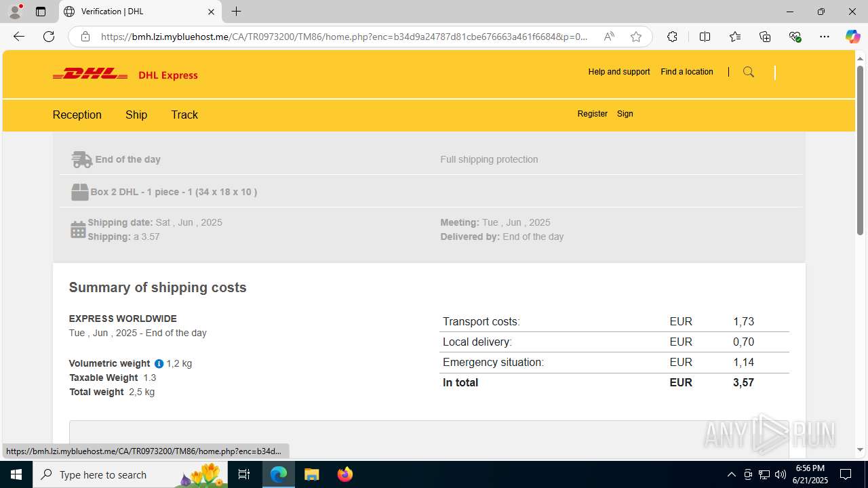Screen dimensions: 868x488
Task: Click the Register link
Action: tap(593, 114)
